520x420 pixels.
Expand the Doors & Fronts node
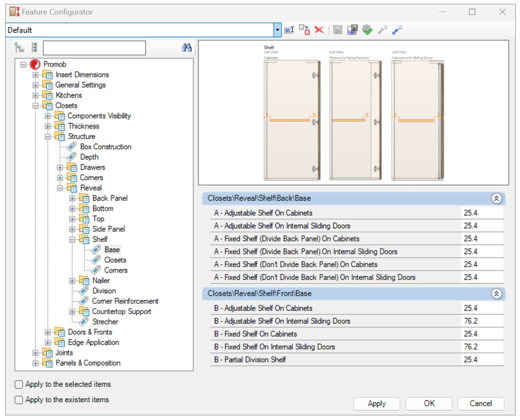pos(48,332)
